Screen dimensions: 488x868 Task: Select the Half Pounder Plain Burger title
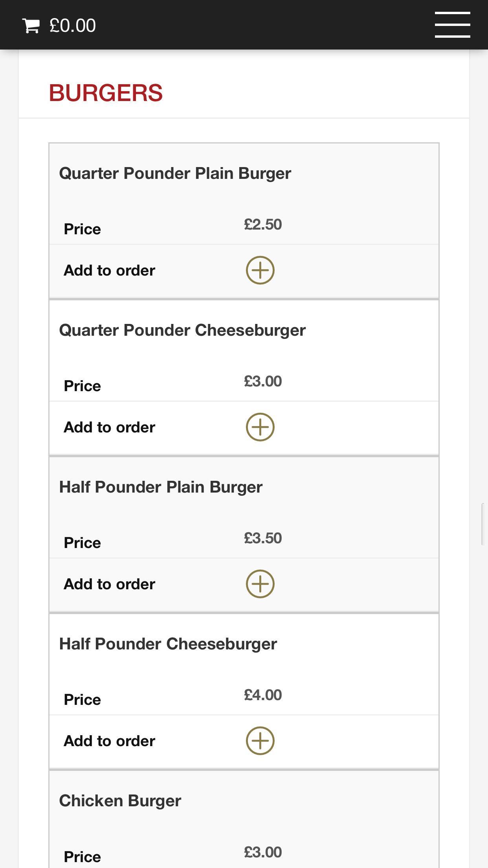pos(161,487)
